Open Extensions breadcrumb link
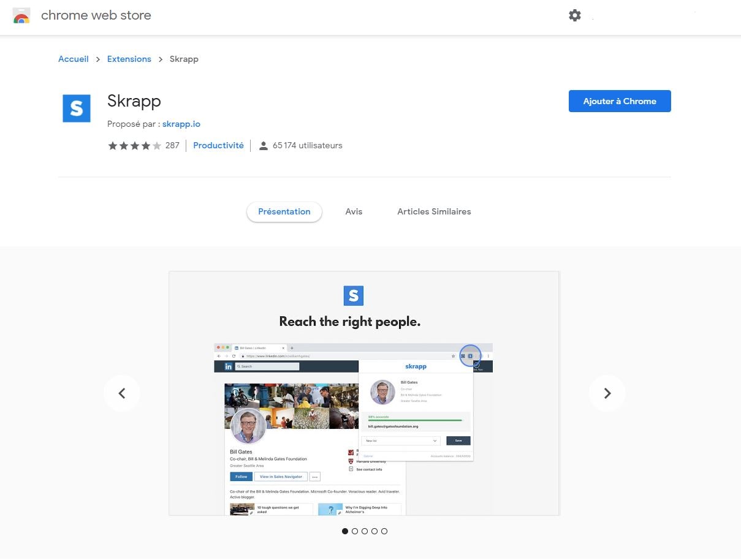Viewport: 741px width, 560px height. 129,59
